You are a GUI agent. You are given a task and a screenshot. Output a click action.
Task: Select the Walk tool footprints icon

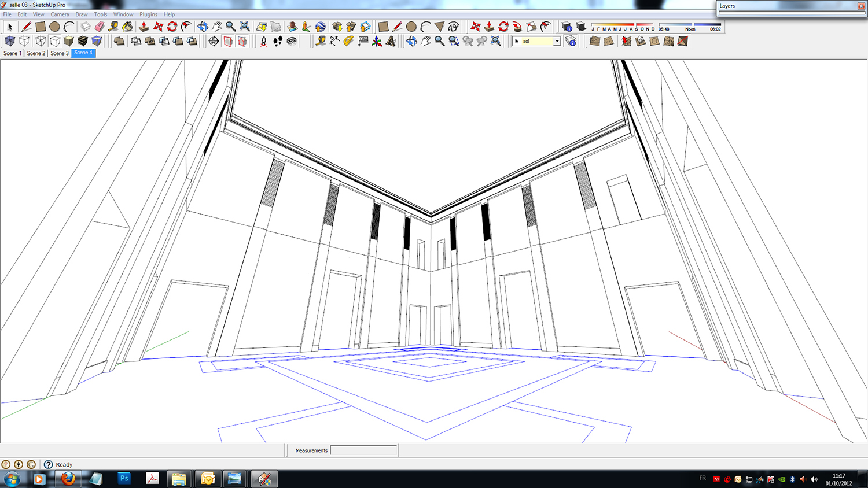click(278, 41)
